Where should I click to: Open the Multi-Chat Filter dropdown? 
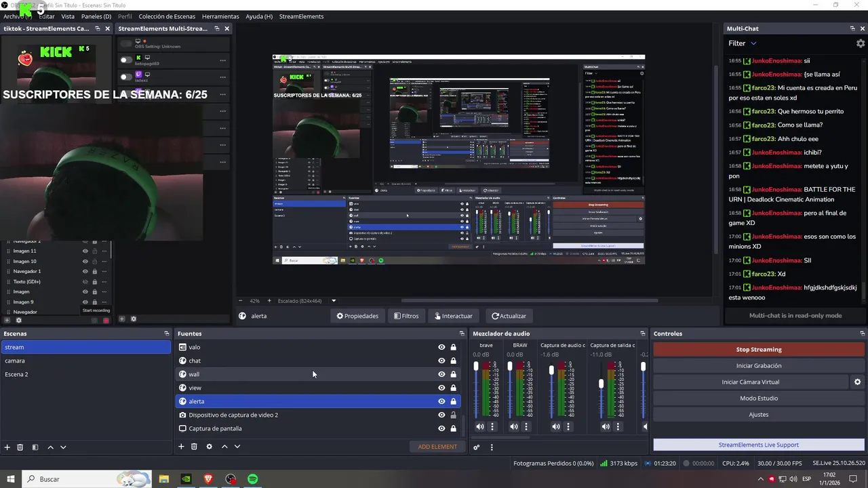tap(743, 43)
